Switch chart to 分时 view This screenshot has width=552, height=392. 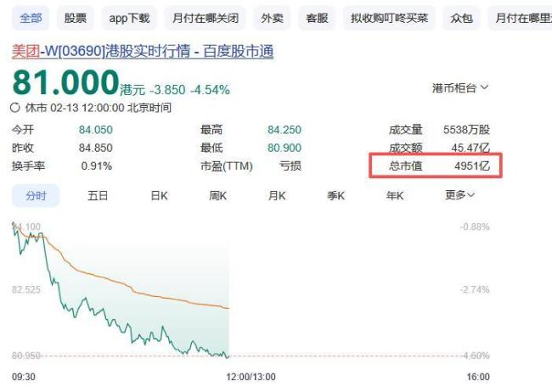pyautogui.click(x=36, y=195)
